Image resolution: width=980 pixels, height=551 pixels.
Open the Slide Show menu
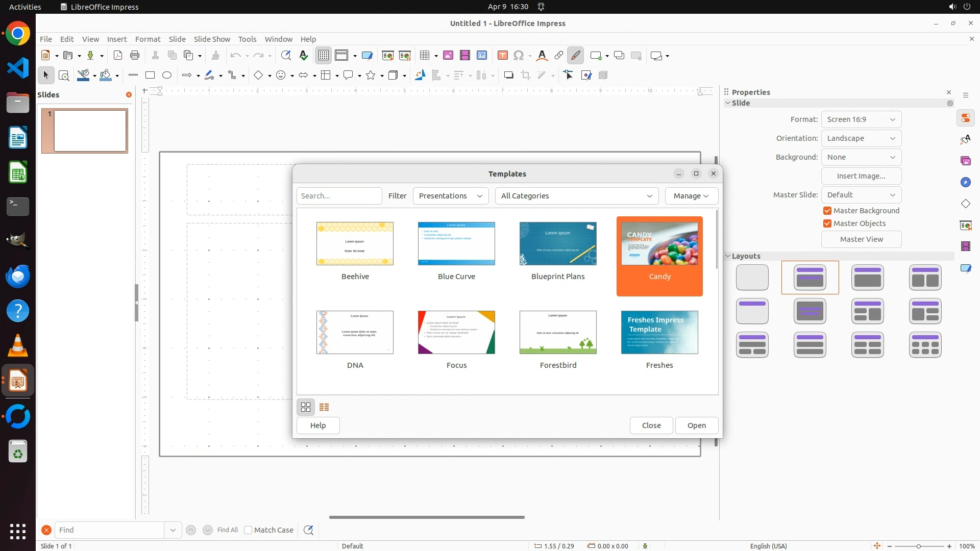212,39
